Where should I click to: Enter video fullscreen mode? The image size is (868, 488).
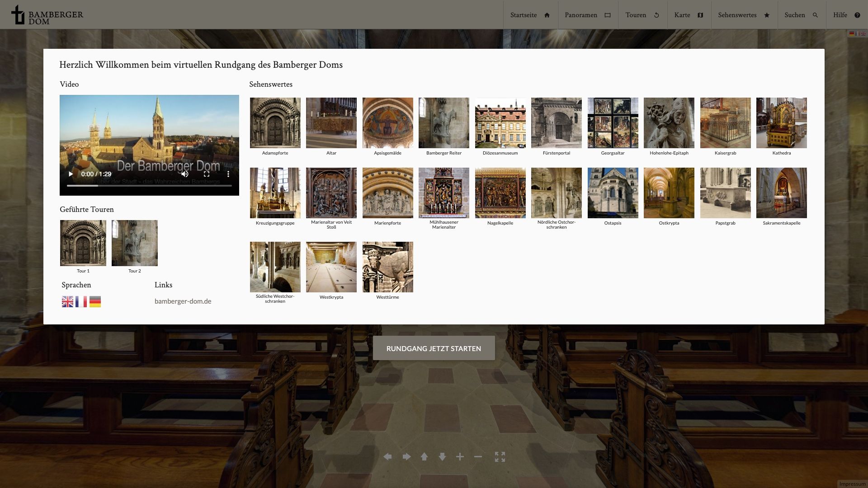coord(207,174)
